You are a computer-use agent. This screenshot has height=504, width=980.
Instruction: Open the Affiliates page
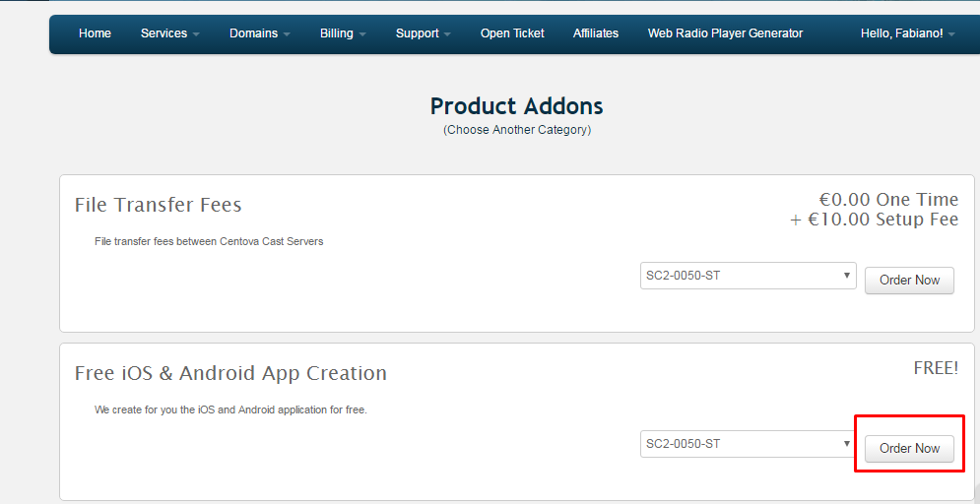[x=596, y=33]
